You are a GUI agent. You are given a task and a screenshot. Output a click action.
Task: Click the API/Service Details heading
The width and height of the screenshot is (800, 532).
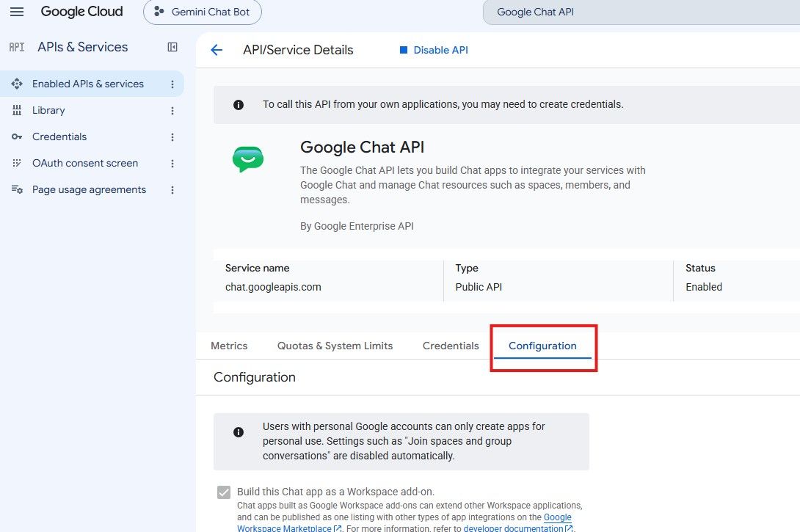pyautogui.click(x=298, y=50)
